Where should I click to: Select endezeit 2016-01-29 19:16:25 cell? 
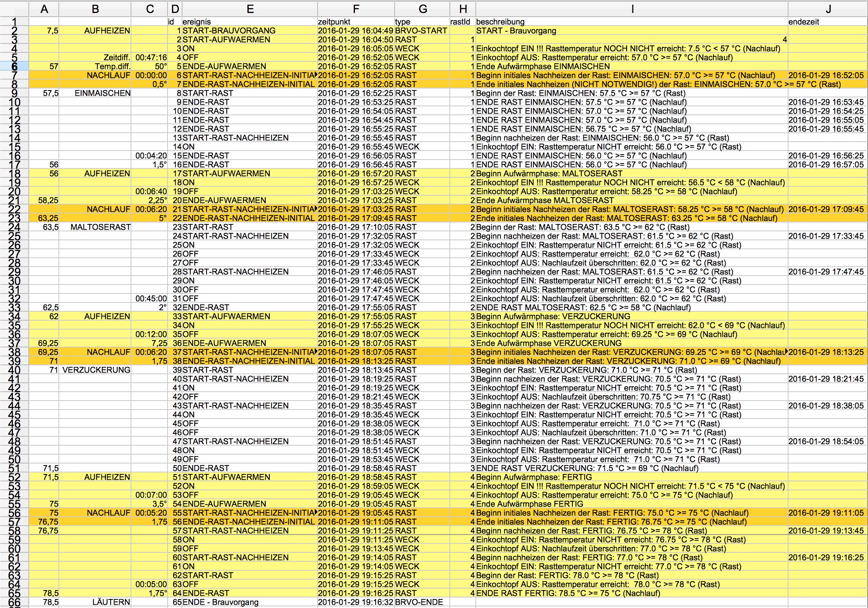coord(828,557)
